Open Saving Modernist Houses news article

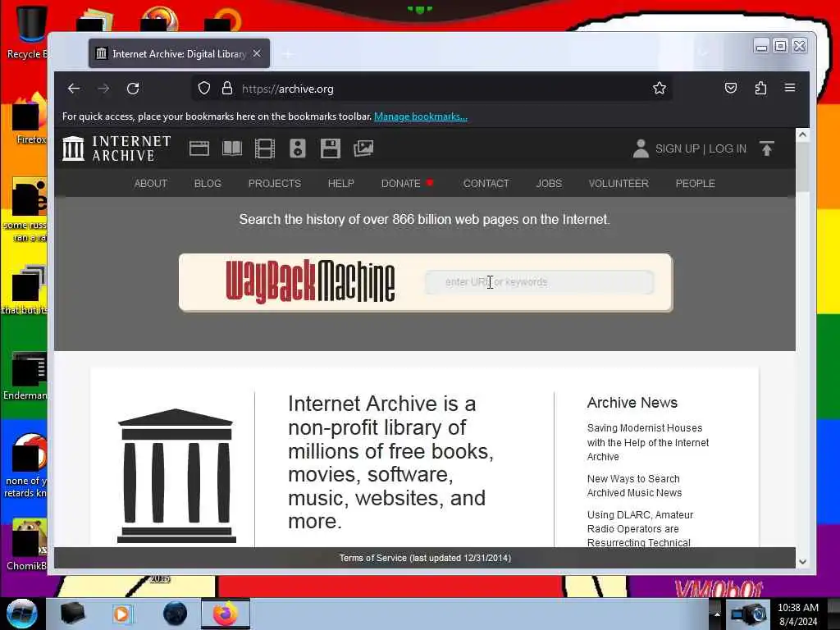(648, 442)
